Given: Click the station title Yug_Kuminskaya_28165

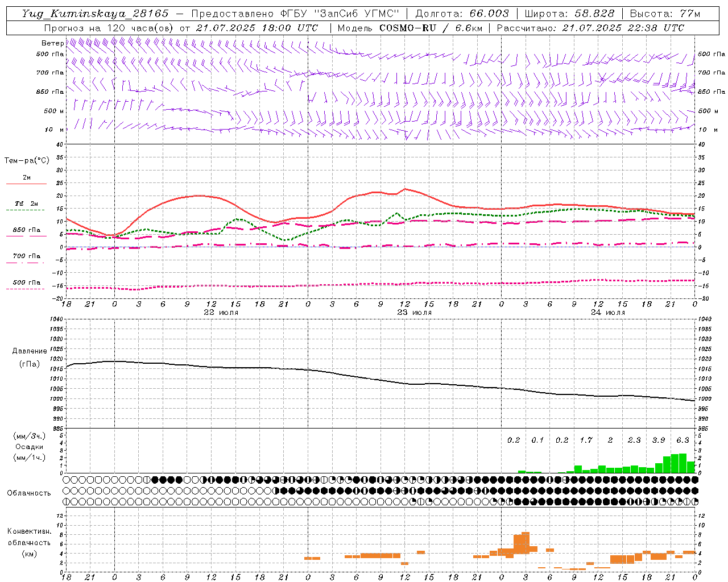Looking at the screenshot, I should [x=95, y=14].
